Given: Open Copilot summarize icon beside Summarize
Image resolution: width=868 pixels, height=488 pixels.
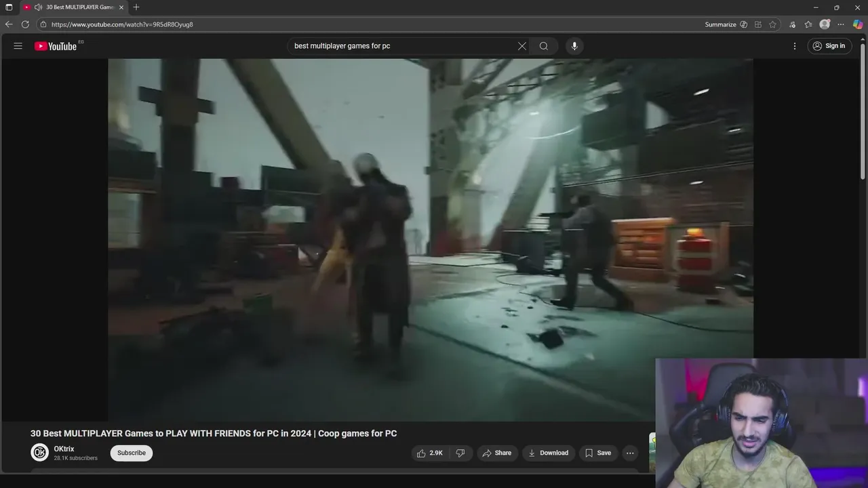Looking at the screenshot, I should 744,24.
